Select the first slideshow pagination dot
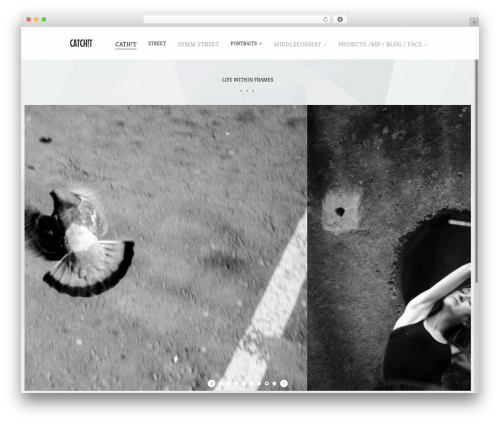500x423 pixels. pyautogui.click(x=221, y=383)
